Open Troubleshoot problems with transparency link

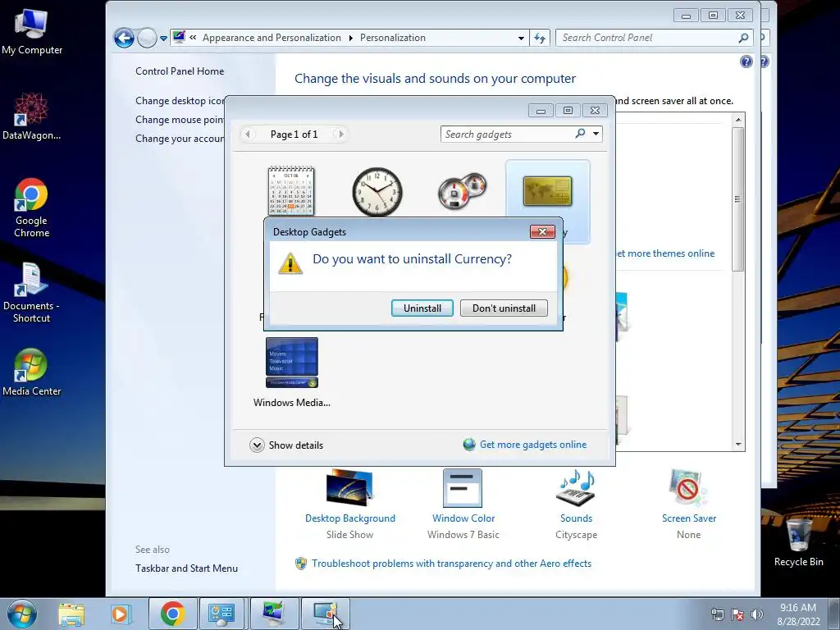452,564
